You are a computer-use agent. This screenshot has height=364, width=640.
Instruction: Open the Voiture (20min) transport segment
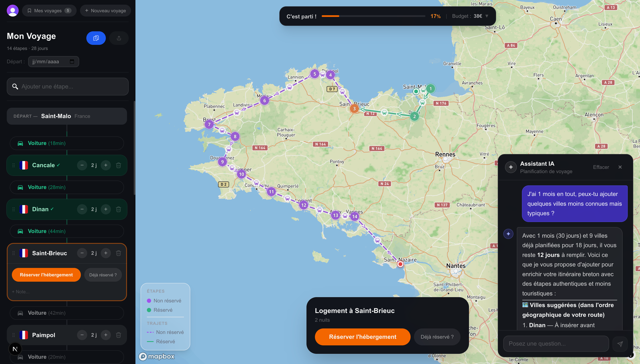coord(67,357)
